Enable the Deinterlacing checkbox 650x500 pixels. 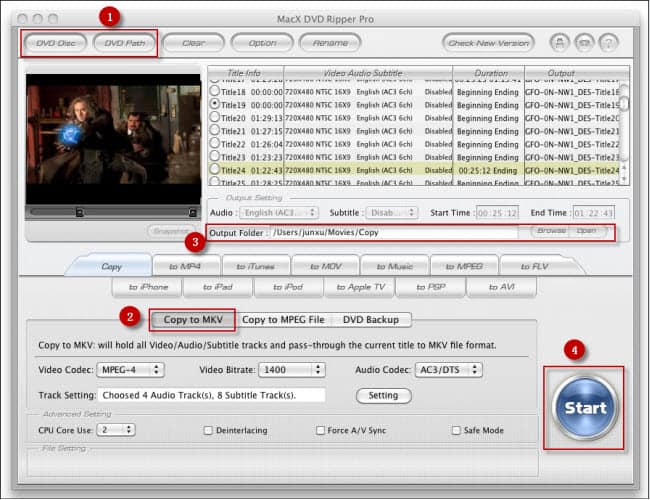[208, 430]
